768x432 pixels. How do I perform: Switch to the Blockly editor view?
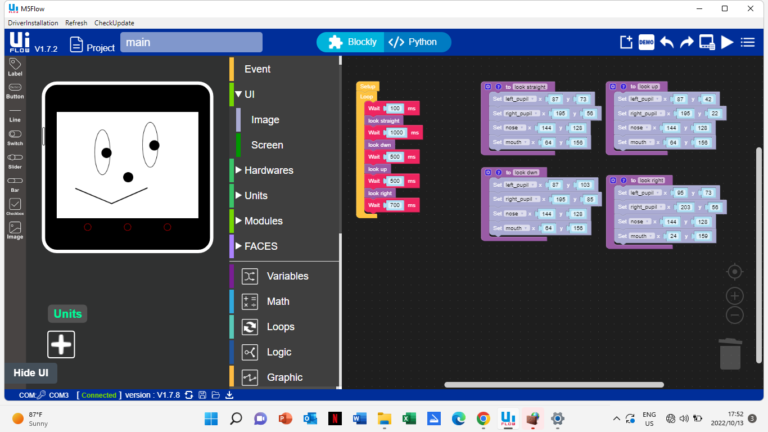pyautogui.click(x=352, y=42)
